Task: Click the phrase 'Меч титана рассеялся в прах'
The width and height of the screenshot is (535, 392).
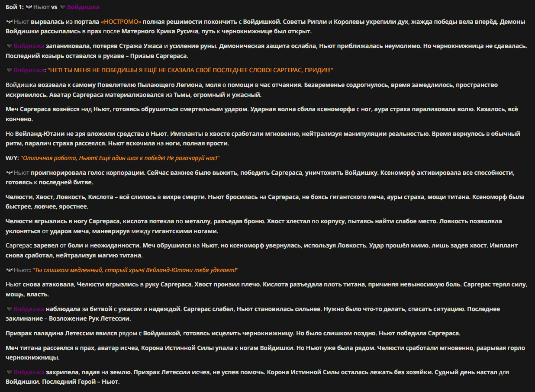Action: click(50, 348)
